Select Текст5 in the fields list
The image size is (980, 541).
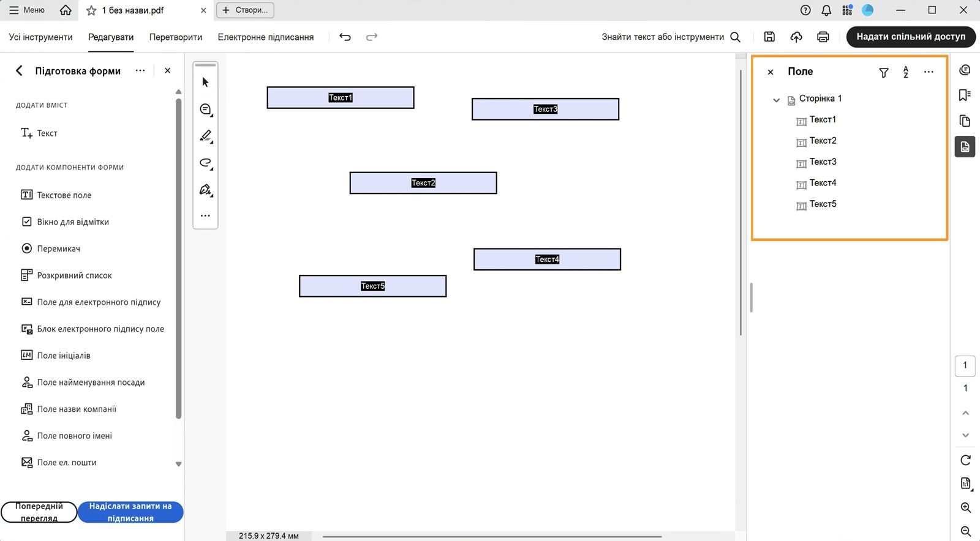tap(823, 204)
